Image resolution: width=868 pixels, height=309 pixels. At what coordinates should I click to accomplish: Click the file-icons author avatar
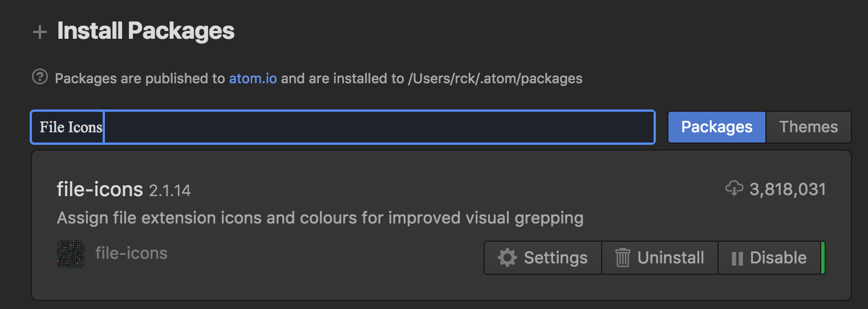pos(71,254)
